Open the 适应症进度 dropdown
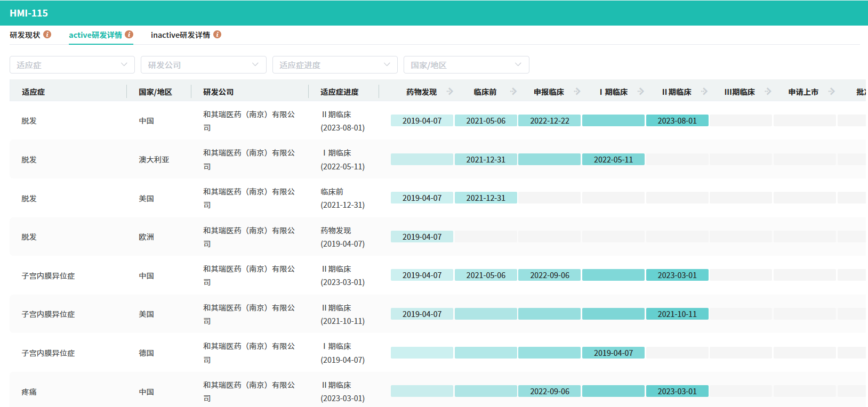 point(335,65)
